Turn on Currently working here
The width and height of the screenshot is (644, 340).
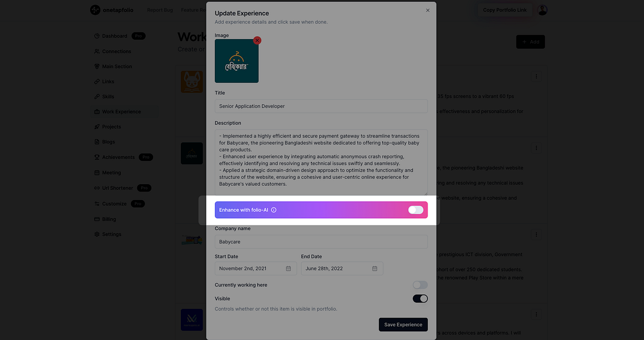tap(420, 284)
